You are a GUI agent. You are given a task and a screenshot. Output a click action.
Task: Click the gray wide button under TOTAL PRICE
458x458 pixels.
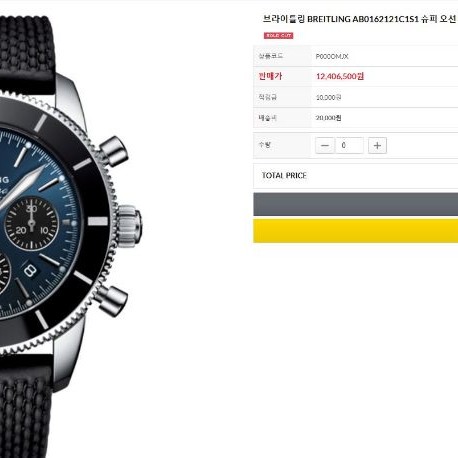click(x=356, y=204)
